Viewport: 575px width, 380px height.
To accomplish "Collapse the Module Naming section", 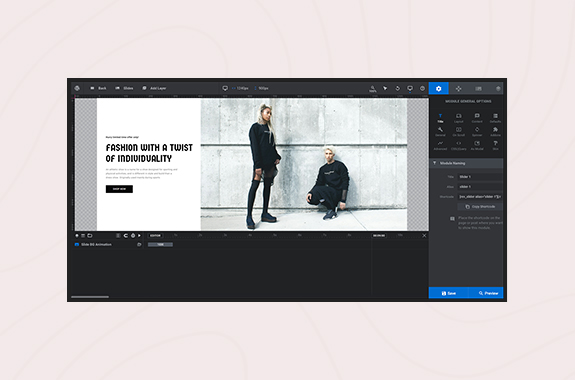I will [466, 163].
